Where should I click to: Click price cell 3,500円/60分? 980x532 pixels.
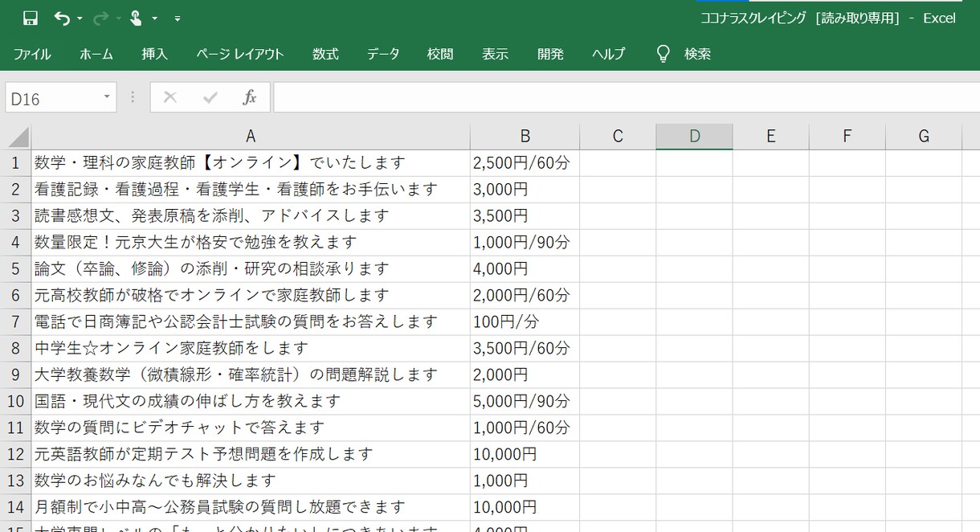[x=525, y=349]
